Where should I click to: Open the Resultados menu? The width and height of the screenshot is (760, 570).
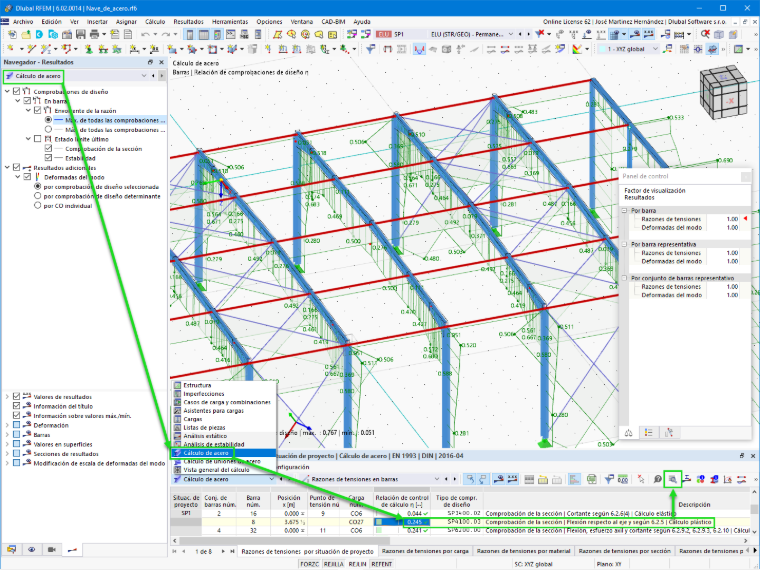189,22
